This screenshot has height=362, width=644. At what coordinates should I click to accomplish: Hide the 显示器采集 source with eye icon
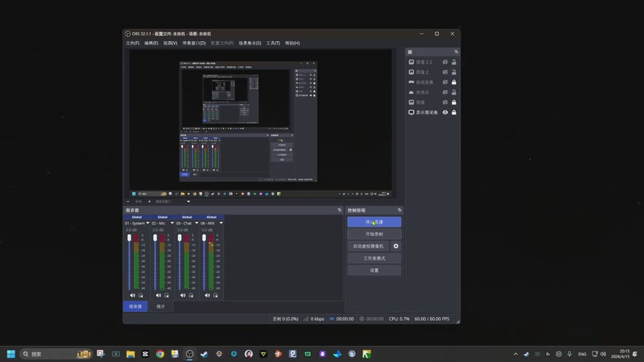[445, 113]
